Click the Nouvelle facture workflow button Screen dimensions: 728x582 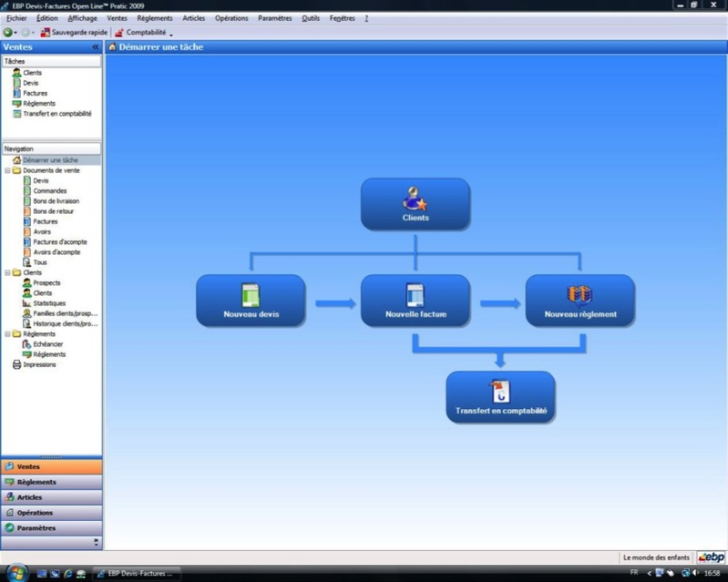point(415,301)
